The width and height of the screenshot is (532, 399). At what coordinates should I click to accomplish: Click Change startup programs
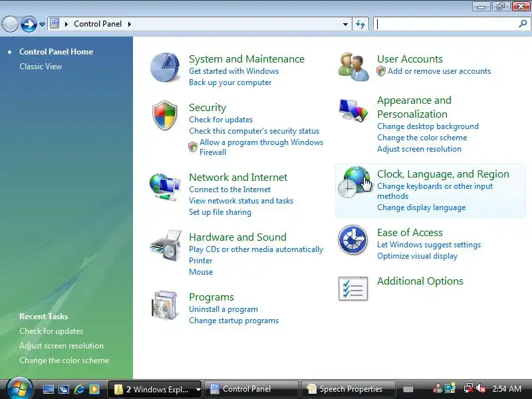click(234, 321)
